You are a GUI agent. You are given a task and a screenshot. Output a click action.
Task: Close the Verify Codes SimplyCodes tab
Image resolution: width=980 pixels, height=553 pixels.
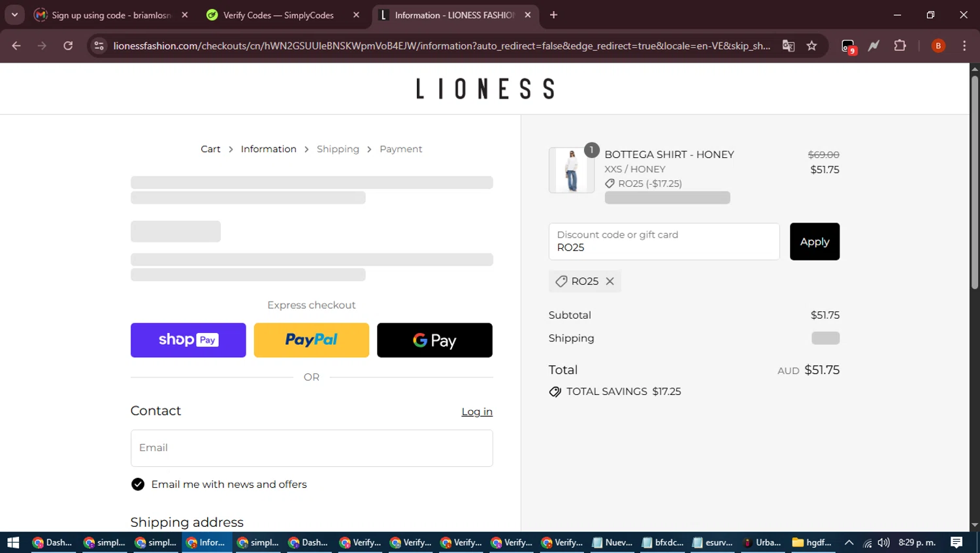click(x=356, y=15)
